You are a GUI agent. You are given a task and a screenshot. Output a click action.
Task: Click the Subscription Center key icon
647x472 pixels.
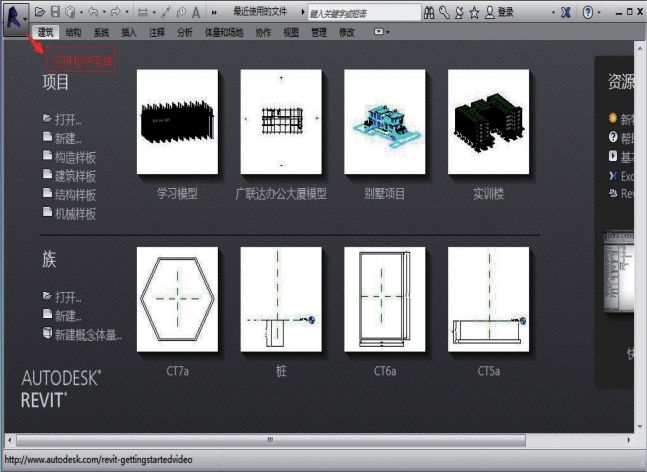point(444,13)
